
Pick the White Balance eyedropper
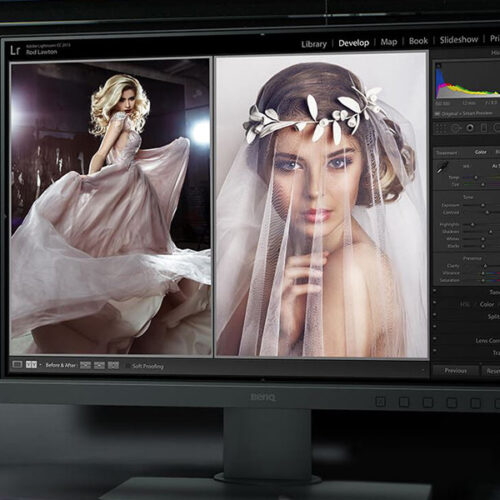tap(443, 167)
